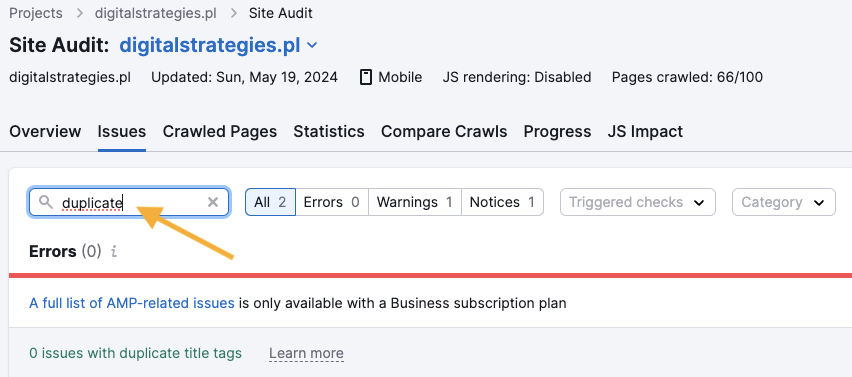Click Learn more link
Screen dimensions: 852x377
[306, 354]
